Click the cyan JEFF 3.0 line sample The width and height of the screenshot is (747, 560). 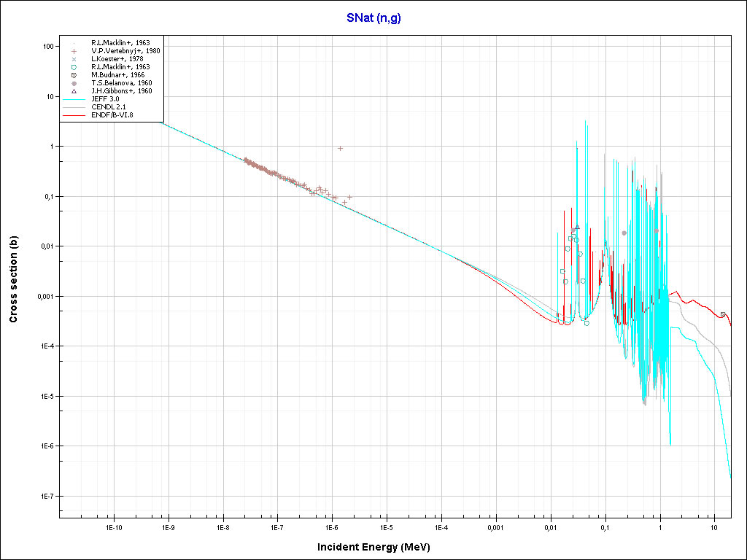(x=74, y=99)
